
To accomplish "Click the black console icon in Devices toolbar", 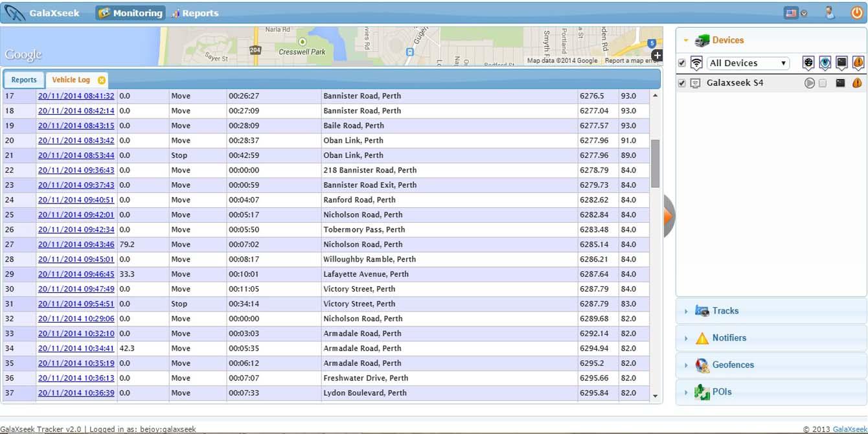I will (841, 63).
